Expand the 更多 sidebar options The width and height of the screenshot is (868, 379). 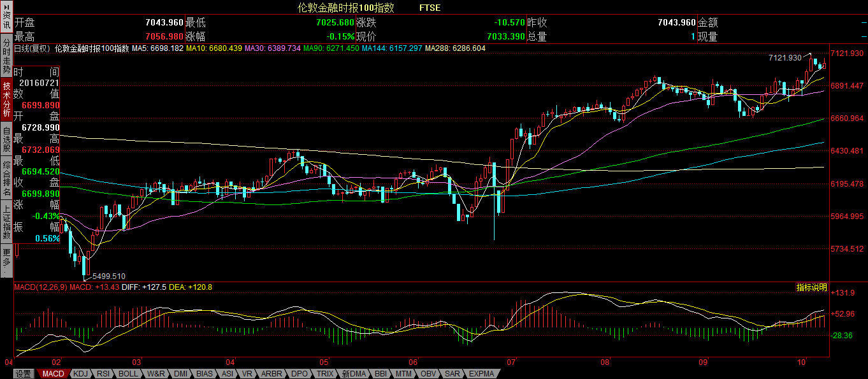(x=6, y=261)
